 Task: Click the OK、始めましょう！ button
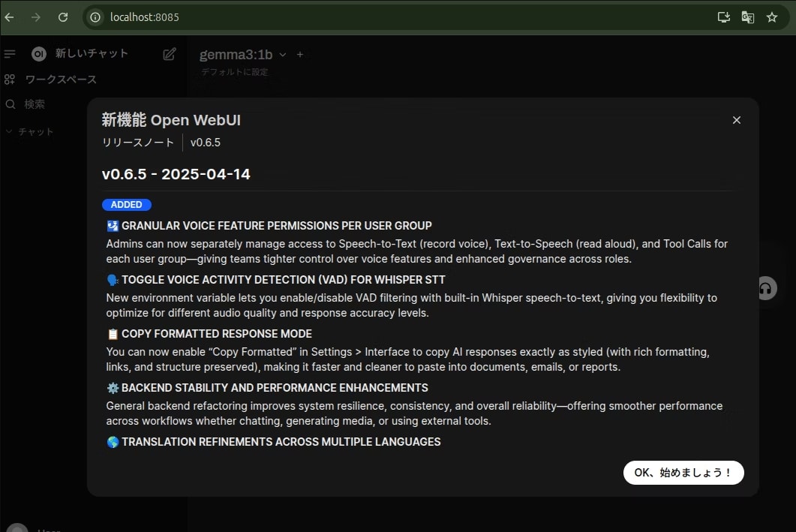[683, 473]
